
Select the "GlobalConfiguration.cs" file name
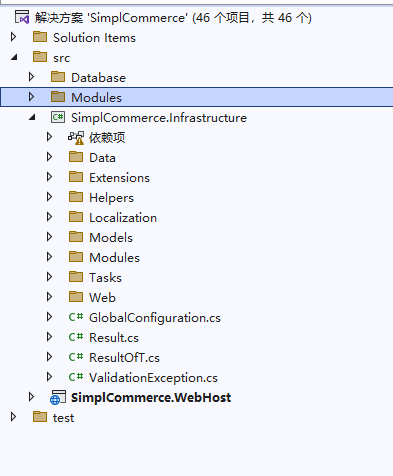coord(155,318)
